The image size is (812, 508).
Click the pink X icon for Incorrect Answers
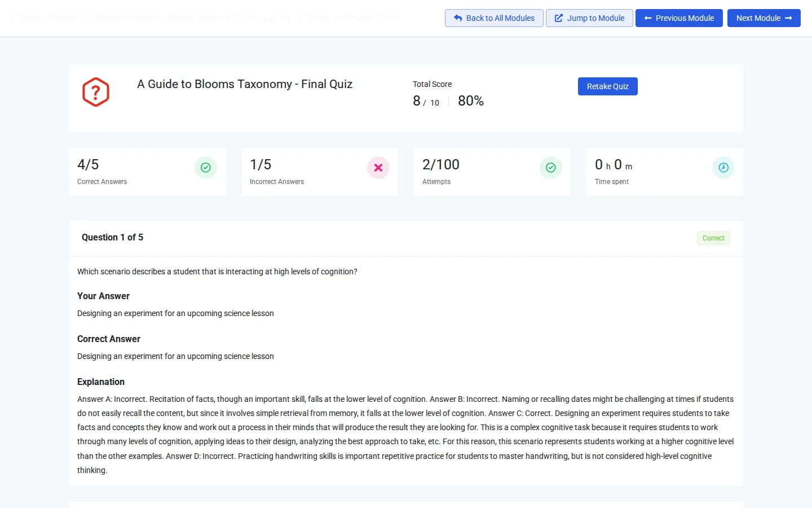coord(378,168)
